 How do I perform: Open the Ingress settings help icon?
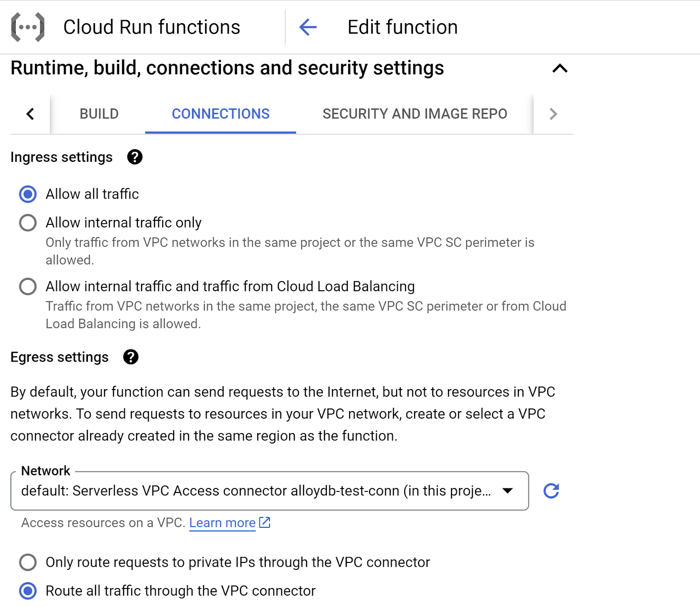click(x=135, y=157)
